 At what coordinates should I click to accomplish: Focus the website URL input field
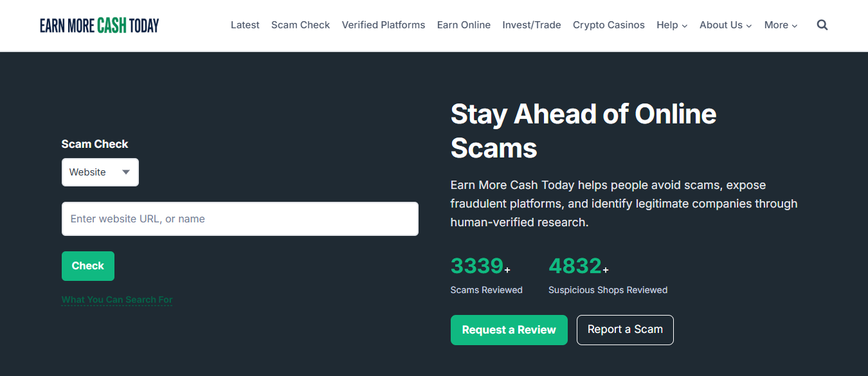coord(240,219)
